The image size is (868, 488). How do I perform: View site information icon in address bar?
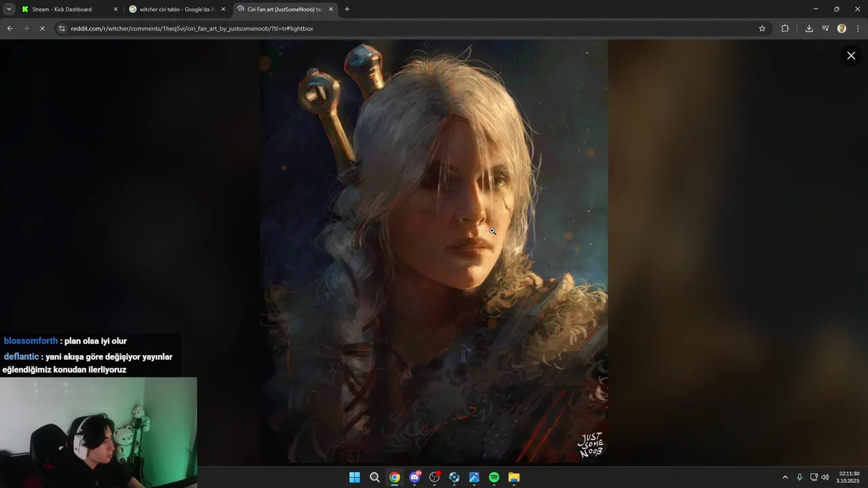pos(62,28)
